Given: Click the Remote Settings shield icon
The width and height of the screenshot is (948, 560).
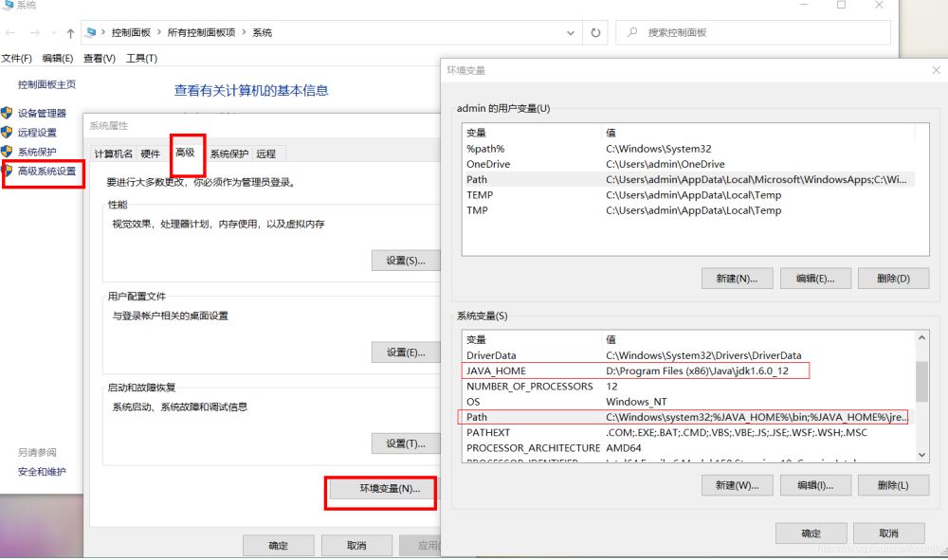Looking at the screenshot, I should point(7,133).
